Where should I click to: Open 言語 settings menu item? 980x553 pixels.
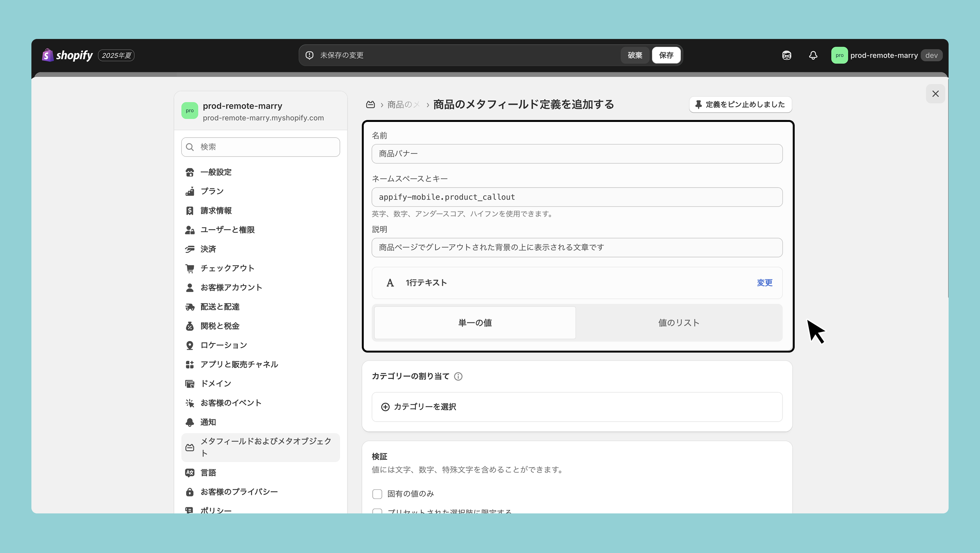click(208, 472)
